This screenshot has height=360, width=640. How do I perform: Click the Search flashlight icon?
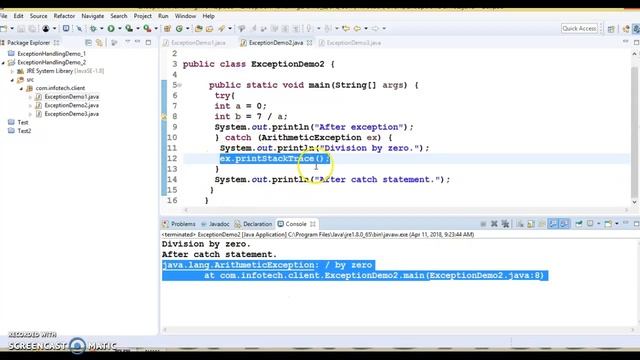click(x=222, y=29)
